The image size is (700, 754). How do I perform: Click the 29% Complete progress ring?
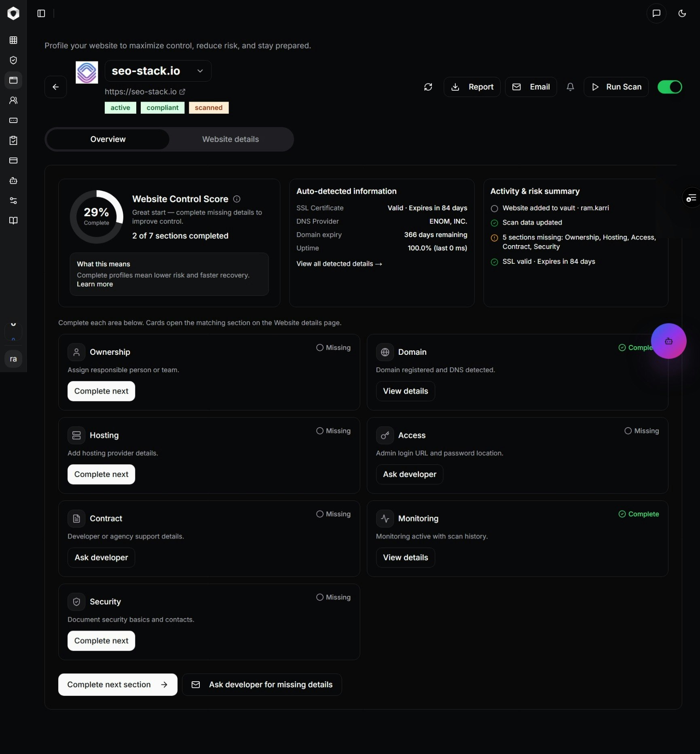coord(97,216)
